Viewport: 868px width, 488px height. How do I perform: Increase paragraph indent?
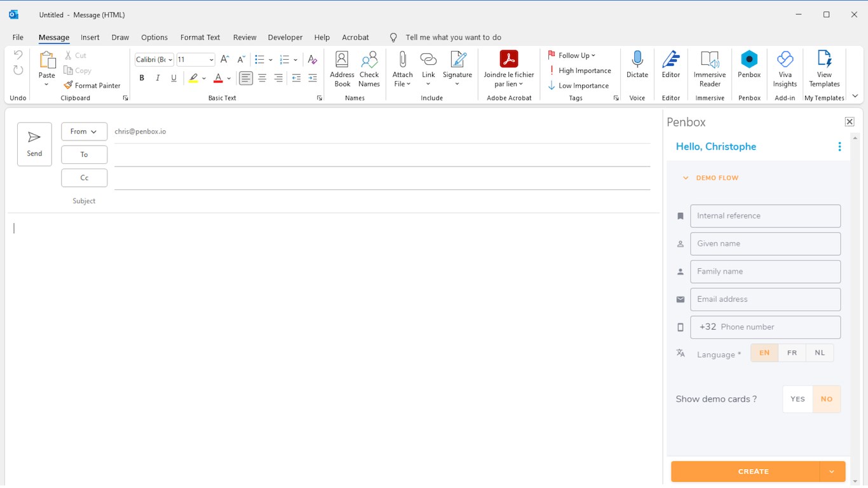(312, 78)
